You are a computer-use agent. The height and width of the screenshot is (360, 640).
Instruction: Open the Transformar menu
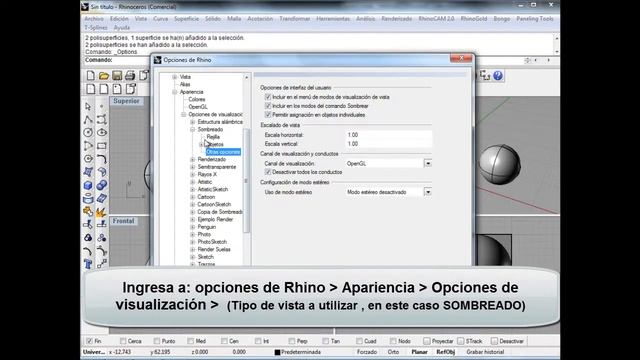point(295,19)
